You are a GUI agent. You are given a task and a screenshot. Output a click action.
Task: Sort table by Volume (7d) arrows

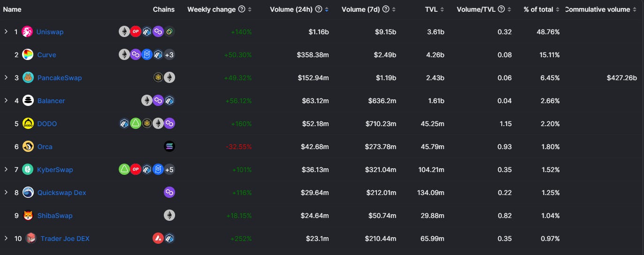[394, 9]
